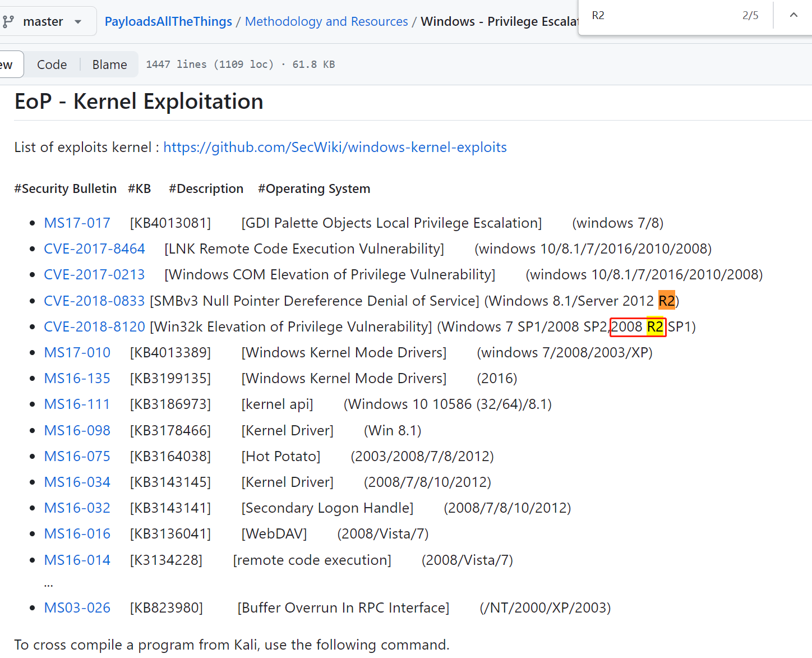Navigate to Methodology and Resources folder

coord(326,22)
